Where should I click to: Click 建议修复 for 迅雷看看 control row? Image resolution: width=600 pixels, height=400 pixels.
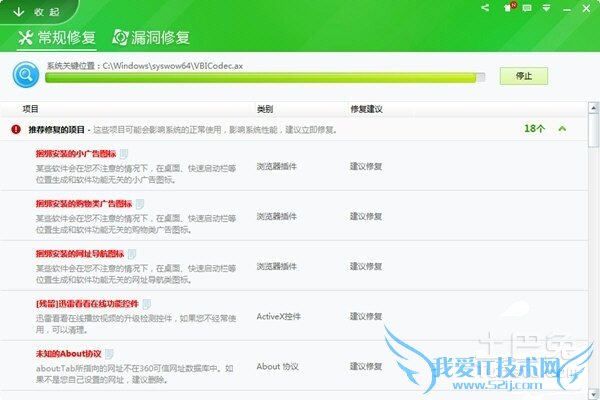[366, 316]
